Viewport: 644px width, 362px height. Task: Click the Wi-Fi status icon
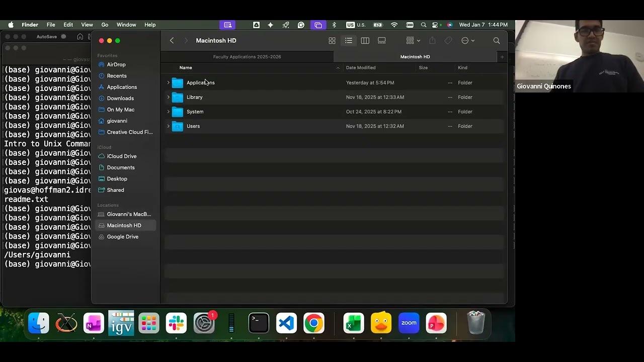pos(394,25)
